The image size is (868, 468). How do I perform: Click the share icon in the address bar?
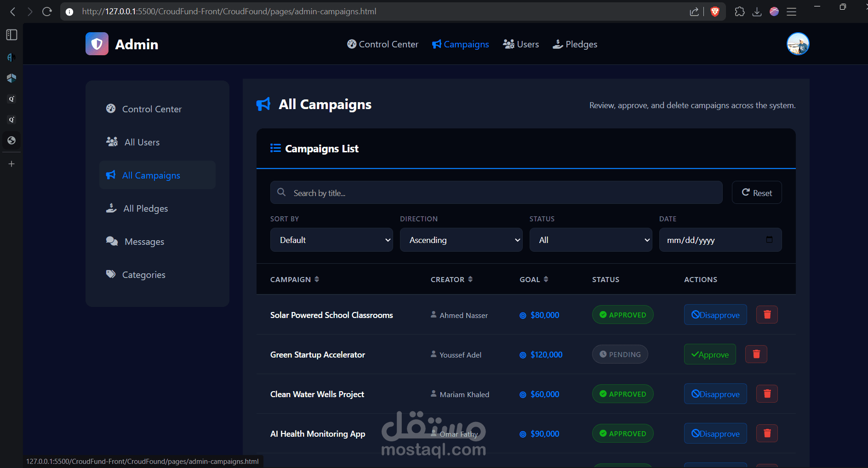[694, 12]
